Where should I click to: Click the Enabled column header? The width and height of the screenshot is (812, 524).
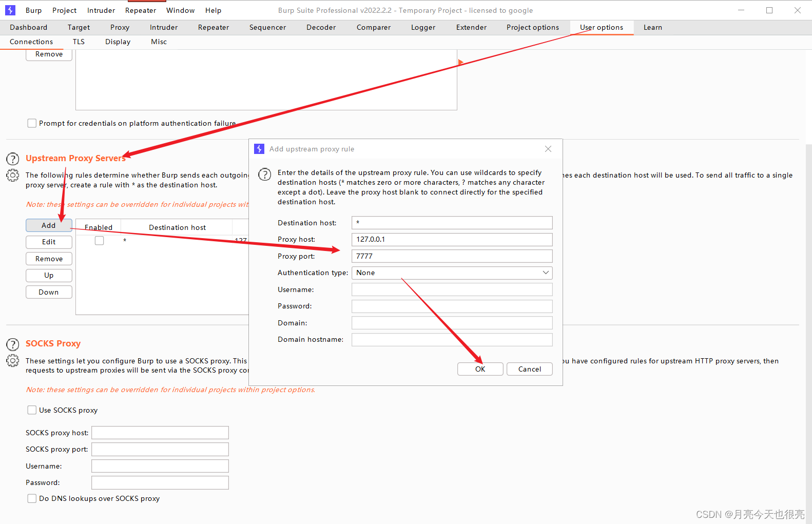pyautogui.click(x=98, y=227)
